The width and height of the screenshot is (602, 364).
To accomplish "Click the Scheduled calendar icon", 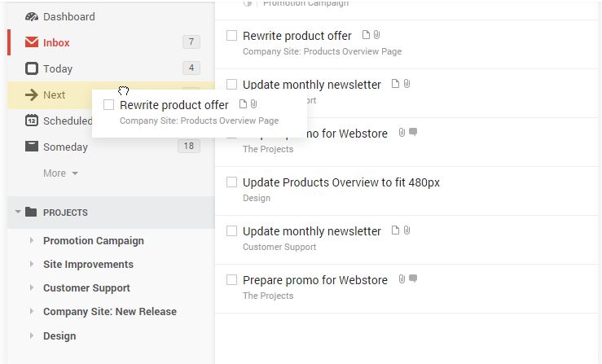I will (32, 121).
